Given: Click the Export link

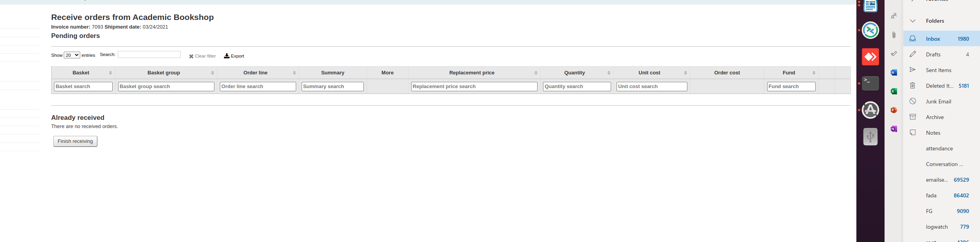Looking at the screenshot, I should click(234, 56).
